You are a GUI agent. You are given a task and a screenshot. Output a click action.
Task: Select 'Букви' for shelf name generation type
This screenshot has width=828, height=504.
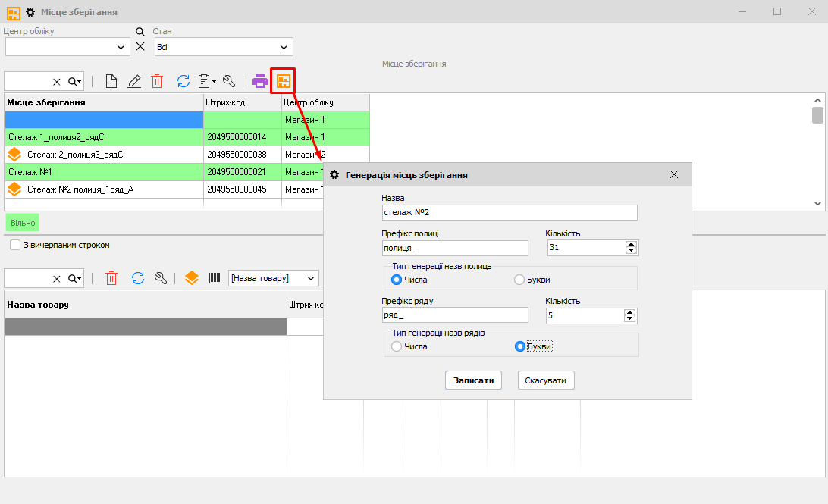[x=519, y=280]
